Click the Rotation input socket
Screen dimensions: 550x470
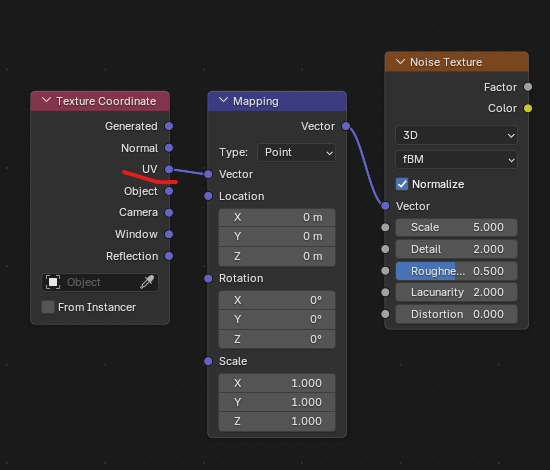click(x=208, y=278)
